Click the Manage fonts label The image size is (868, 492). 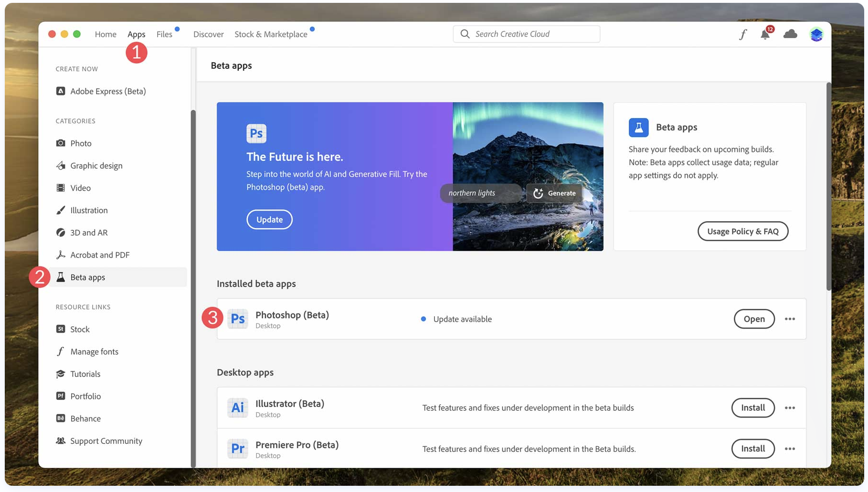[94, 352]
